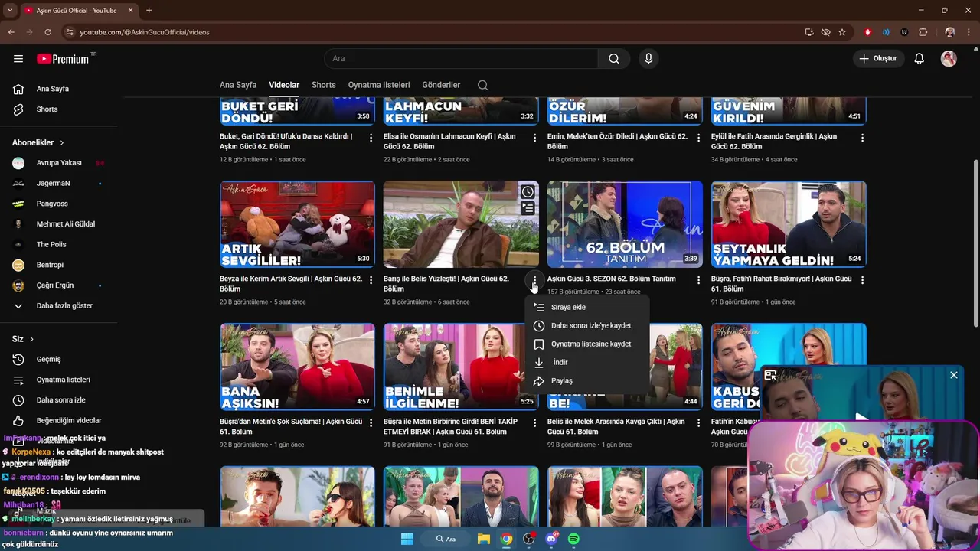
Task: Click the YouTube search input field
Action: click(462, 59)
